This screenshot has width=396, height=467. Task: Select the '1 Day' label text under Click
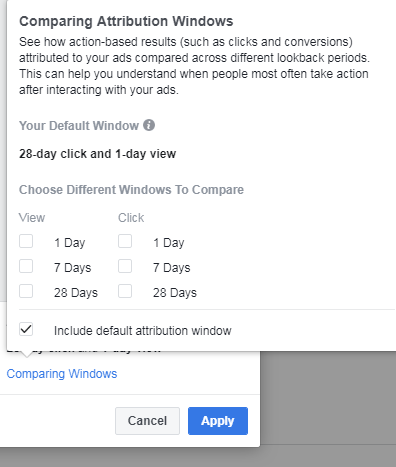pos(169,243)
